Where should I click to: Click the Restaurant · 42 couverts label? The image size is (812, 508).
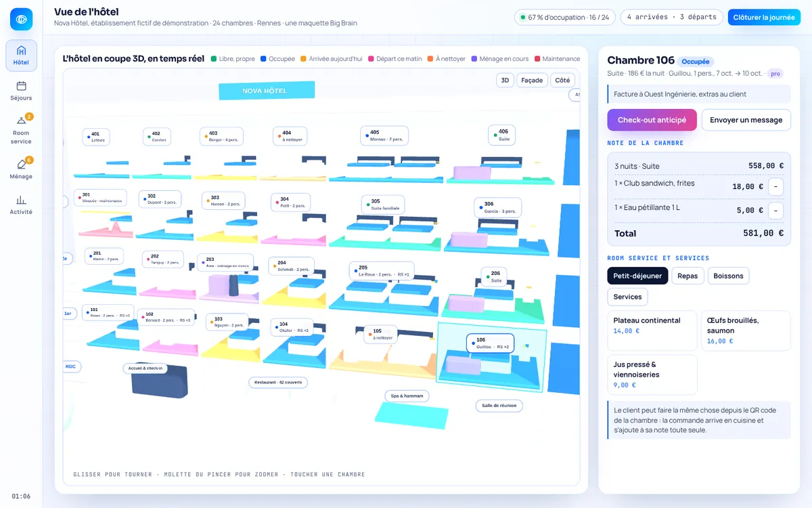point(278,383)
